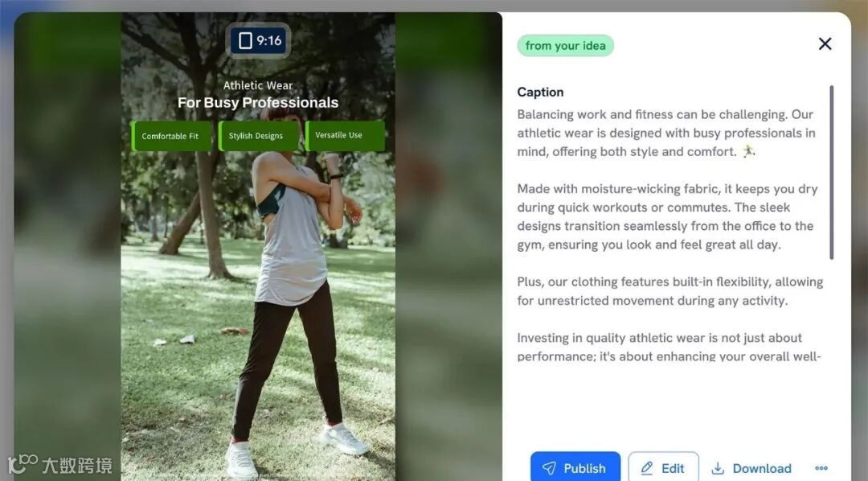Click the running person emoji in caption
The image size is (868, 481).
pos(748,150)
